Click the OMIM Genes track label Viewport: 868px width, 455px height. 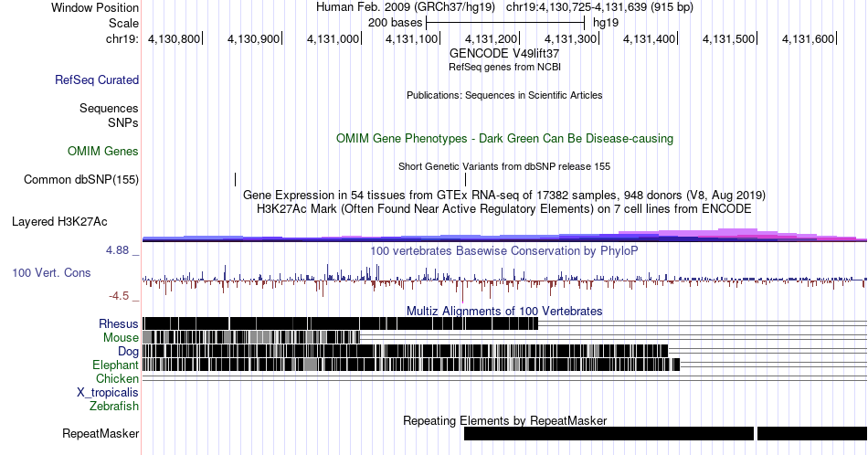pos(103,151)
